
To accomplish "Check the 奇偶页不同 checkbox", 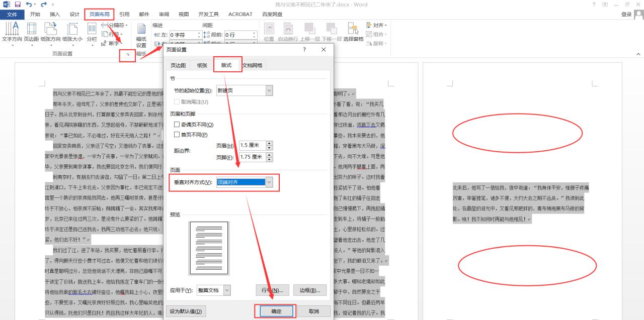I will click(x=177, y=125).
